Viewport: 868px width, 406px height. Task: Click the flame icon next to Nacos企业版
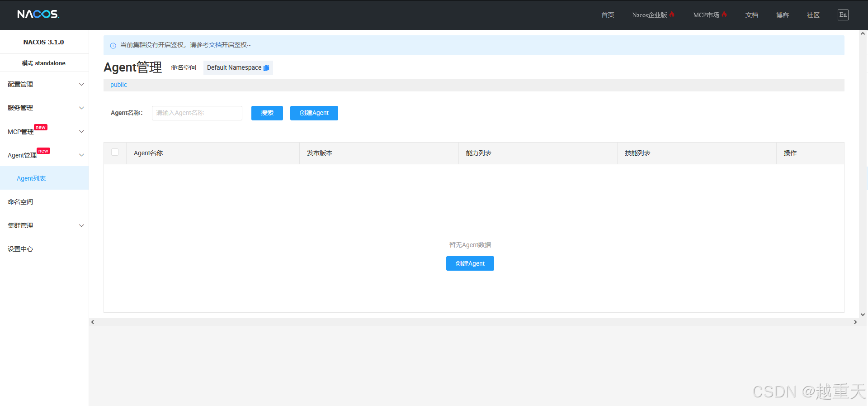point(672,14)
